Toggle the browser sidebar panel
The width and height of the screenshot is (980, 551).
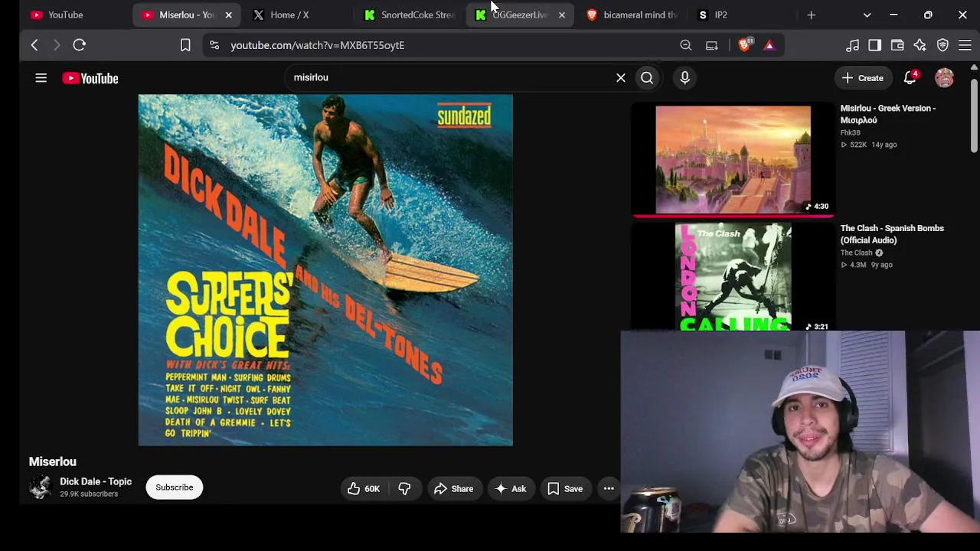[874, 45]
